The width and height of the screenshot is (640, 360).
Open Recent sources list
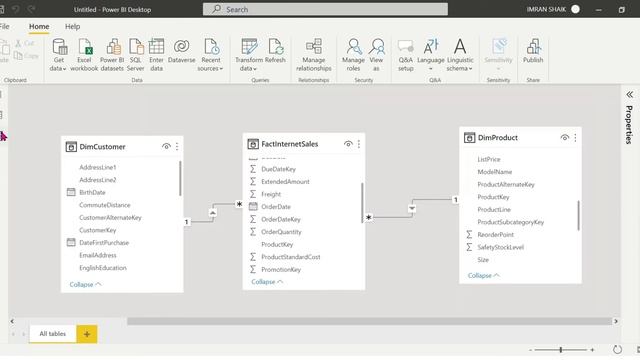coord(211,55)
